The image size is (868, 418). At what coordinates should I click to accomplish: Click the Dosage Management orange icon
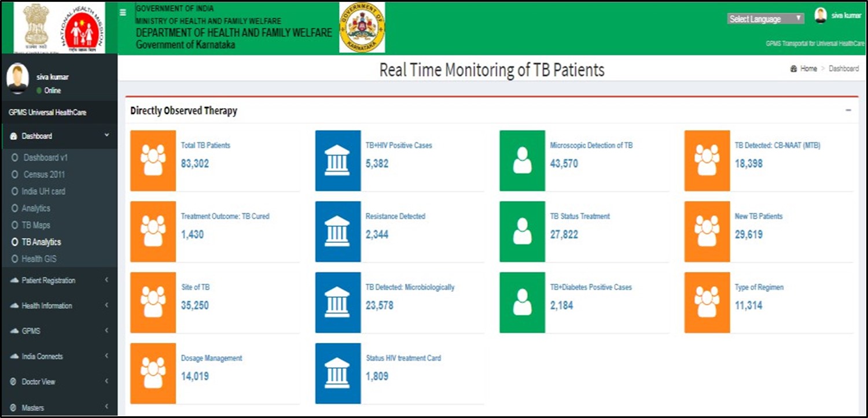pos(153,373)
